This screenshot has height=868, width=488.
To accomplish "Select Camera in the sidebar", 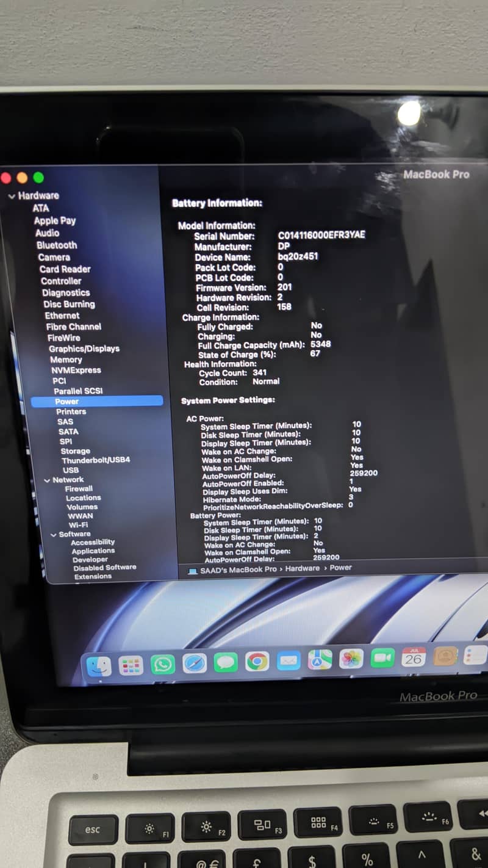I will pos(54,257).
